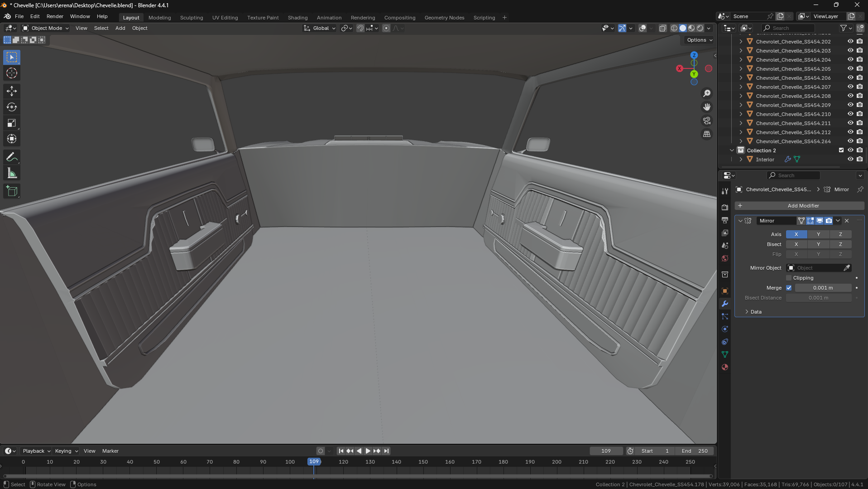This screenshot has width=868, height=489.
Task: Open the Object Data properties tab
Action: (725, 354)
